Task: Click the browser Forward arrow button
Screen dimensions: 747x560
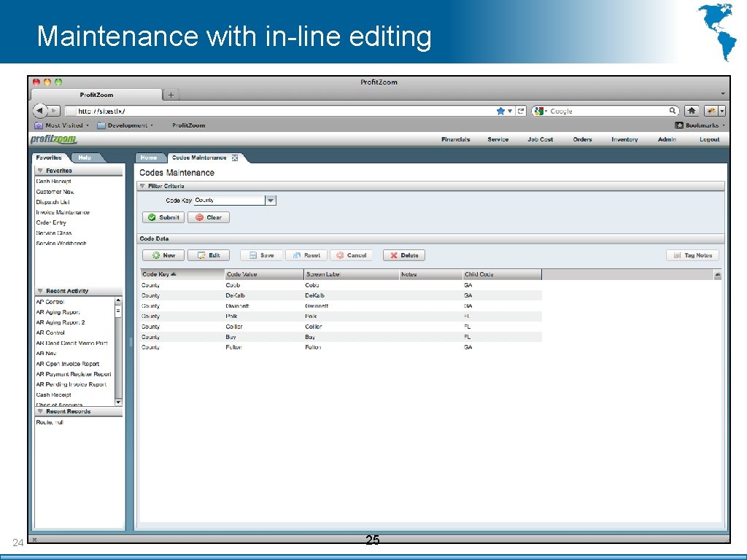Action: pos(54,111)
